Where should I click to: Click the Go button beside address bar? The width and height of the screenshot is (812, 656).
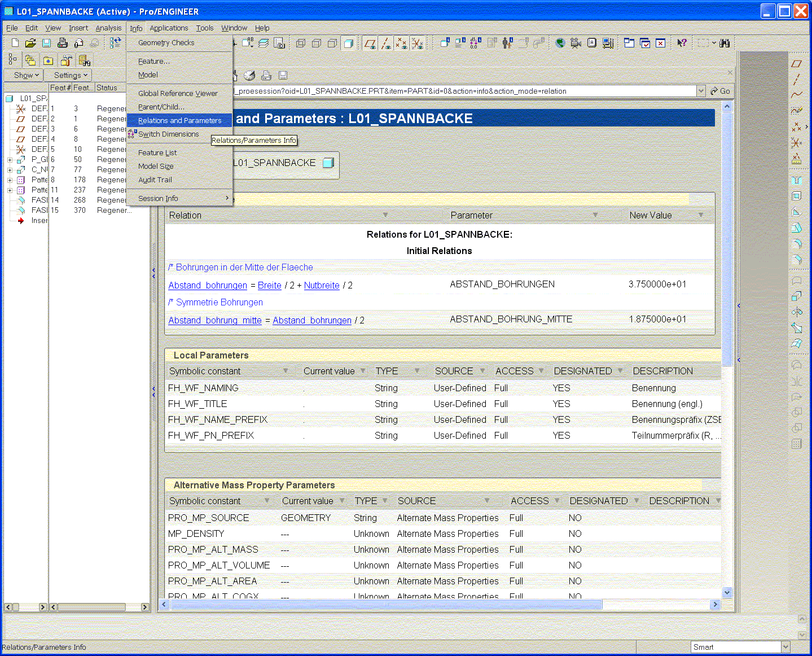[721, 91]
